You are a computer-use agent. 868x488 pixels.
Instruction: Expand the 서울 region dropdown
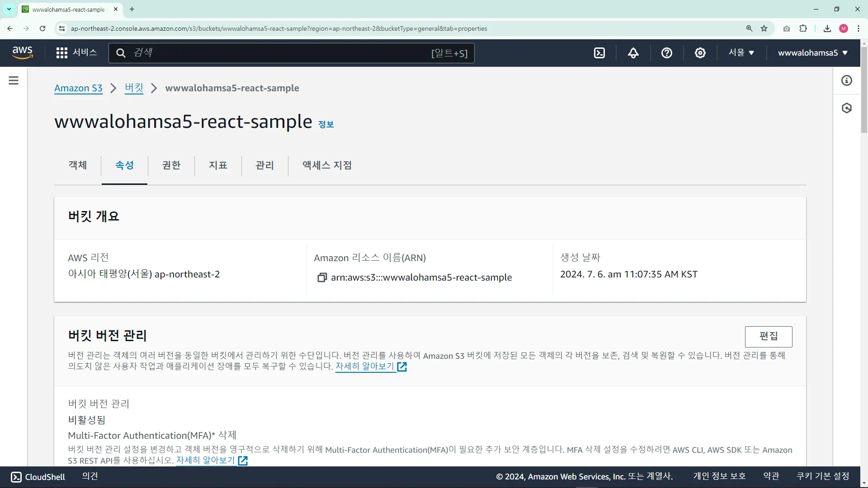click(741, 53)
